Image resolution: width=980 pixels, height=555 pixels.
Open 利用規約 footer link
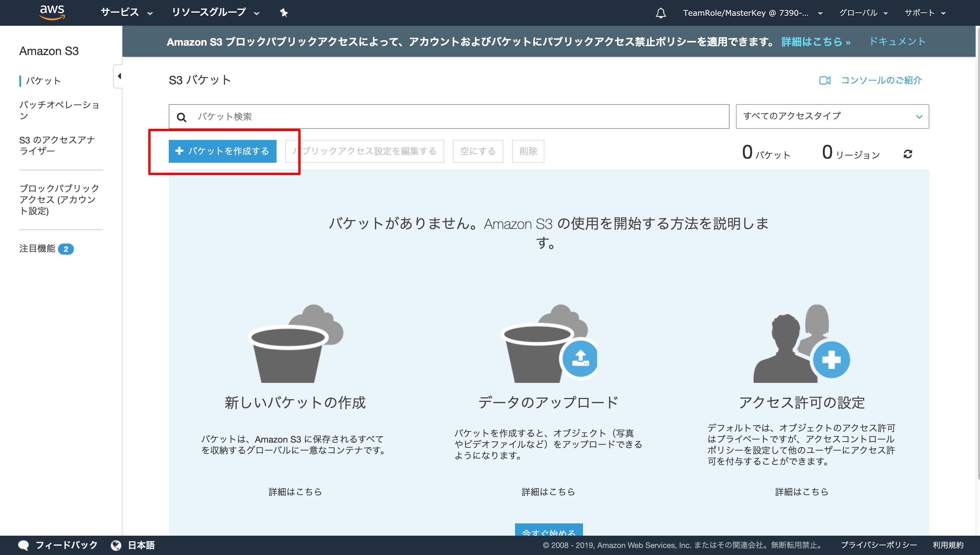coord(948,545)
